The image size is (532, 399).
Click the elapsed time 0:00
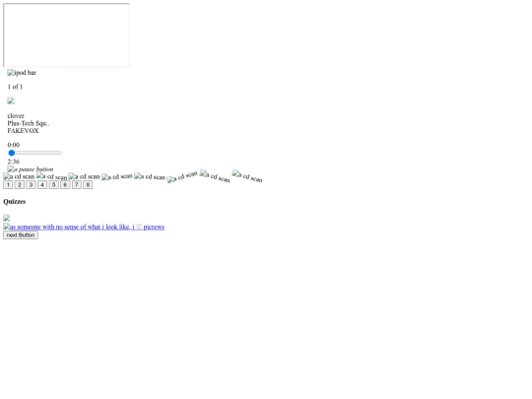tap(14, 145)
